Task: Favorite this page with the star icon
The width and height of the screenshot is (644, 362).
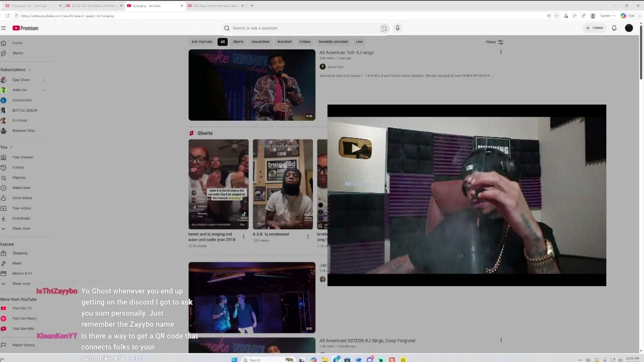Action: point(556,16)
